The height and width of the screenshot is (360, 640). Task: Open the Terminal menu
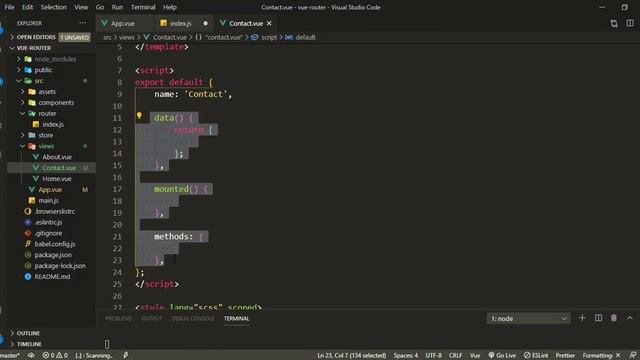pos(143,7)
